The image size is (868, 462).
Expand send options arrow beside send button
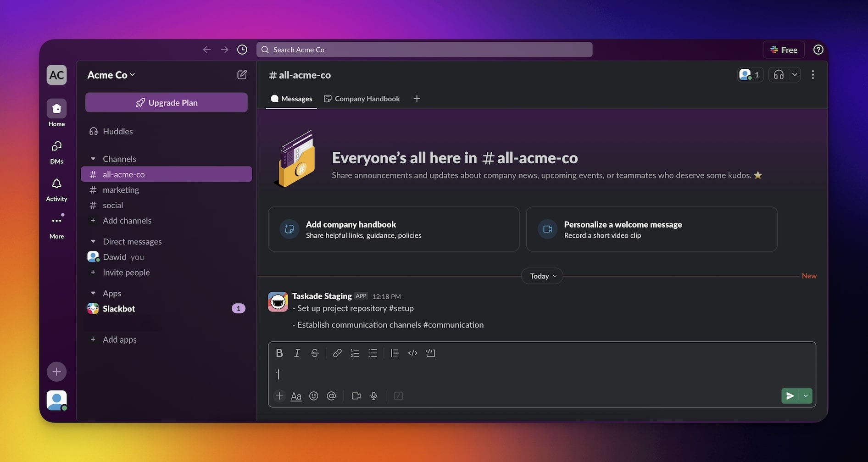pyautogui.click(x=806, y=396)
